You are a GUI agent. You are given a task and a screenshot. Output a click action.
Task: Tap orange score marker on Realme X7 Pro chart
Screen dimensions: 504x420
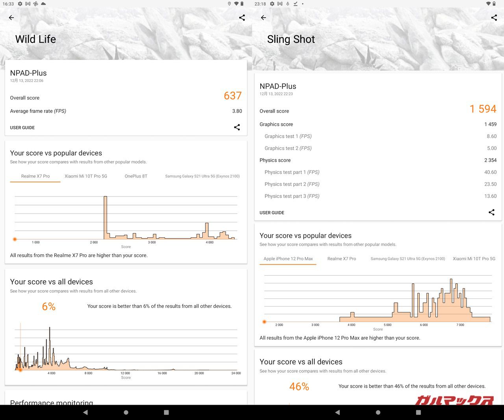15,239
